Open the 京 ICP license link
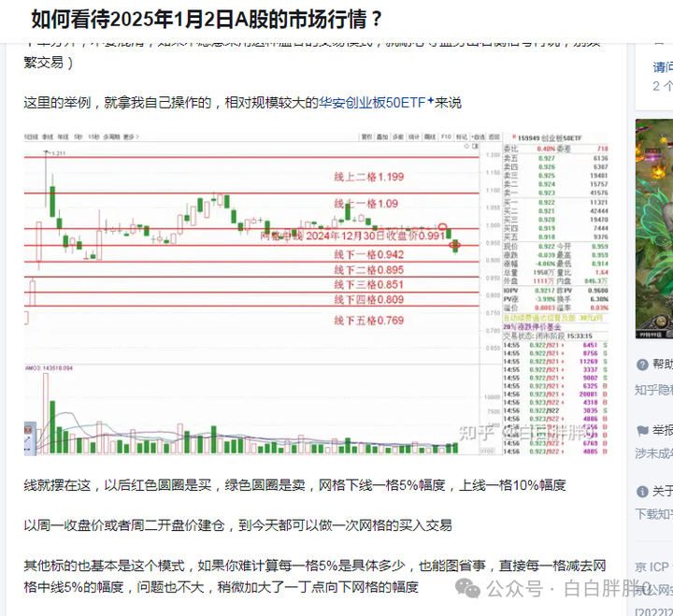This screenshot has width=673, height=616. (653, 567)
